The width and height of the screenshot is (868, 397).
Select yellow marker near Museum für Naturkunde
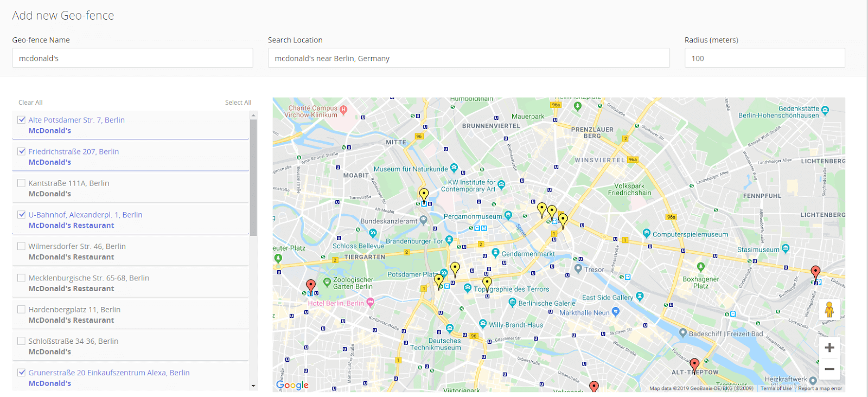[424, 195]
